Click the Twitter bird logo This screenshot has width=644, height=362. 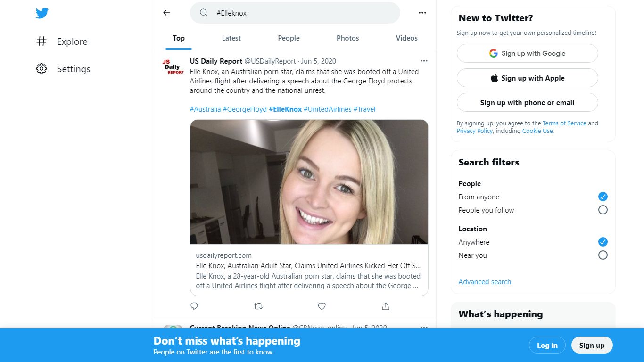(42, 13)
